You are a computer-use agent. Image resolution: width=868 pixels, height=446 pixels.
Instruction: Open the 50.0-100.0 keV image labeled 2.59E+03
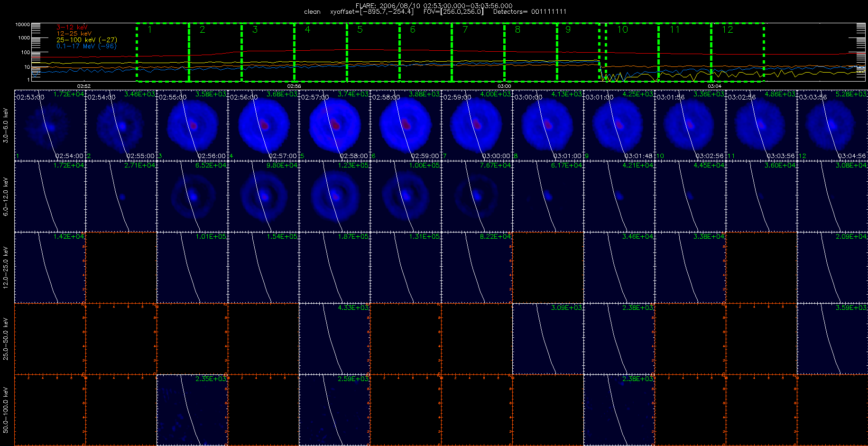335,409
